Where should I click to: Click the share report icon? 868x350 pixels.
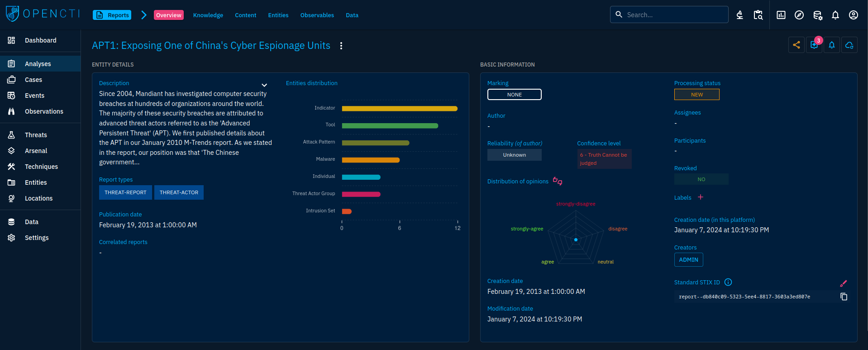point(796,45)
